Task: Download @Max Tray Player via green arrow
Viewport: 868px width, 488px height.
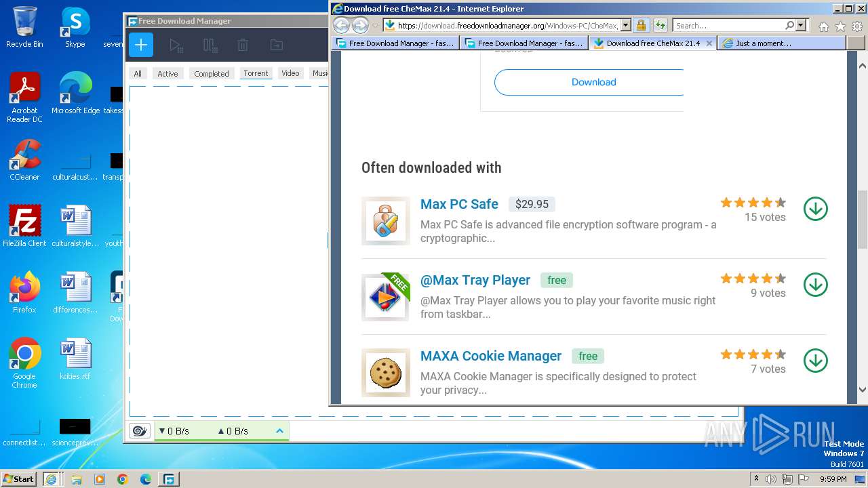Action: click(815, 285)
